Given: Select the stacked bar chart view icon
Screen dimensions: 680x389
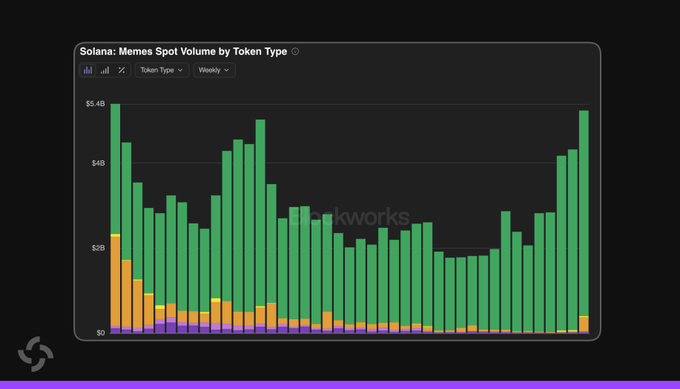Looking at the screenshot, I should tap(88, 70).
